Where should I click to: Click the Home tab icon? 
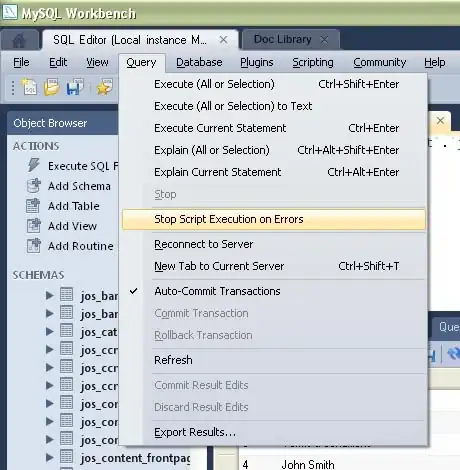(19, 41)
